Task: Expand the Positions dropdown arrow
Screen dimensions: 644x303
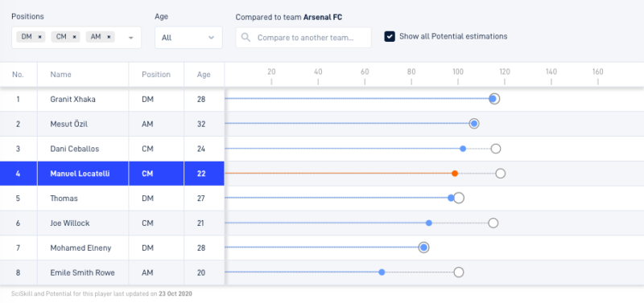Action: click(131, 38)
